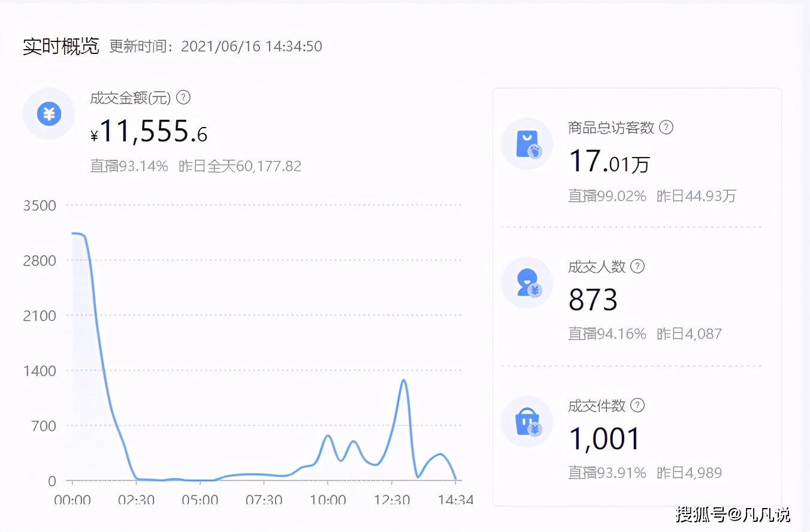Click the 11,555.6 transaction amount value
Image resolution: width=810 pixels, height=532 pixels.
[x=153, y=132]
